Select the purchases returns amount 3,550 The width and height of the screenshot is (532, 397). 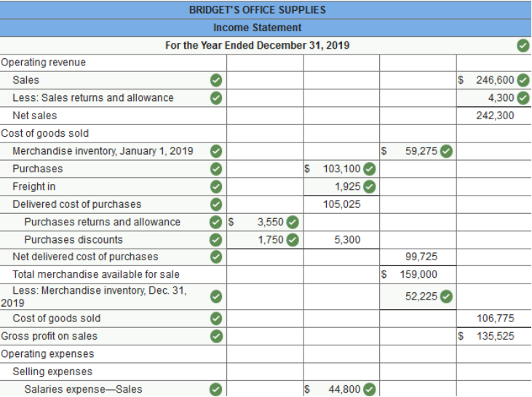point(271,222)
